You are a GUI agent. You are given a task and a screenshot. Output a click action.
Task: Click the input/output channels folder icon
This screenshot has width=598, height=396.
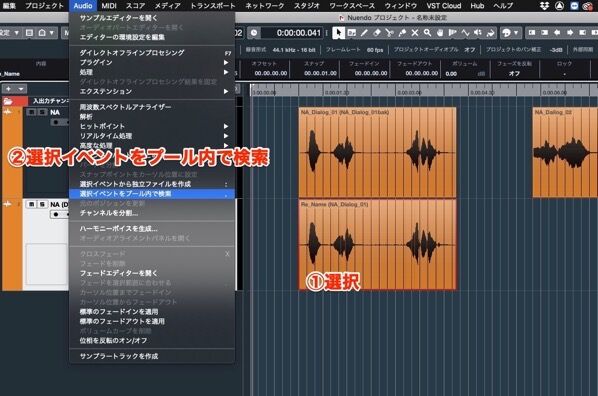point(8,101)
